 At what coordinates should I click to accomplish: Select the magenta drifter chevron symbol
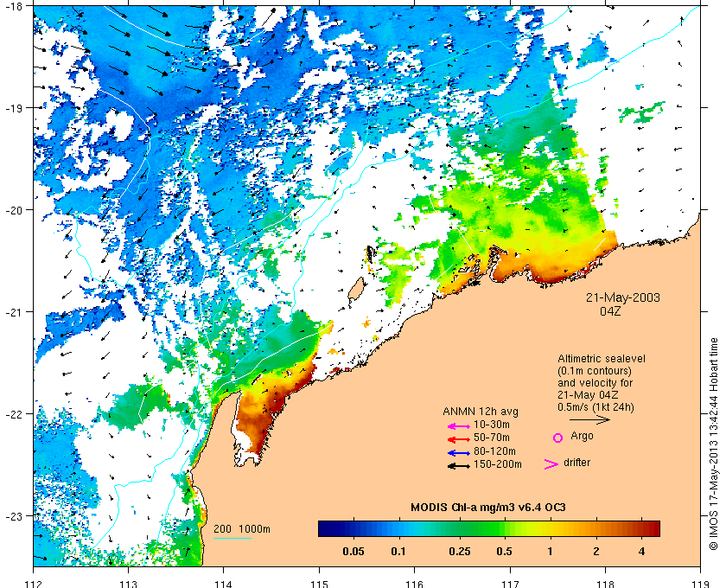point(551,464)
